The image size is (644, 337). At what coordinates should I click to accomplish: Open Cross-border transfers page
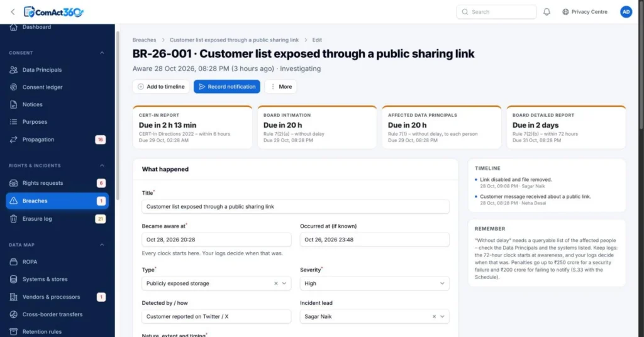52,314
